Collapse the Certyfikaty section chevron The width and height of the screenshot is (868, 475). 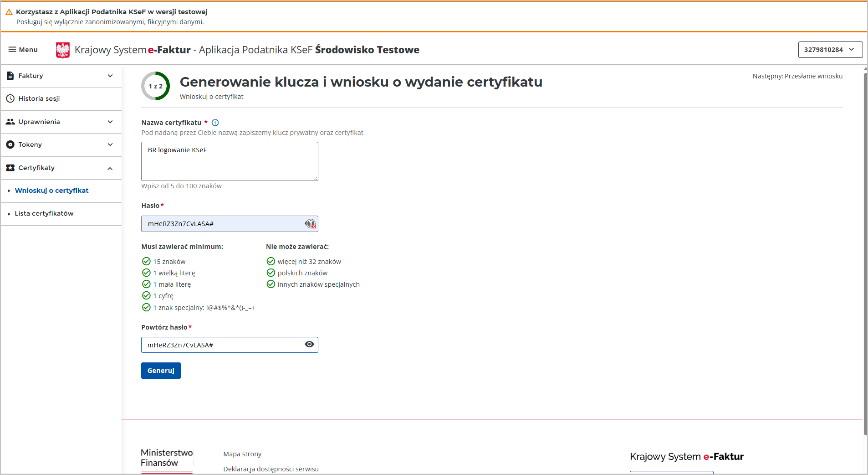pyautogui.click(x=110, y=168)
